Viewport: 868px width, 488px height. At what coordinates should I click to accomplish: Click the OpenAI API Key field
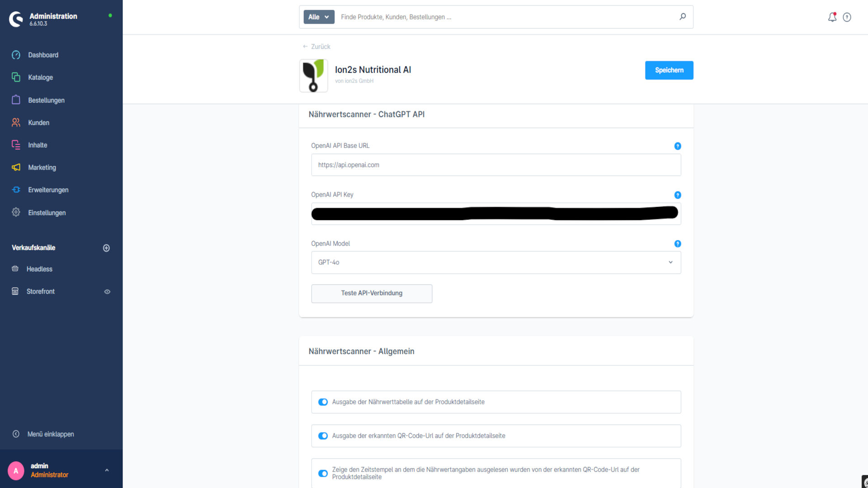tap(496, 214)
